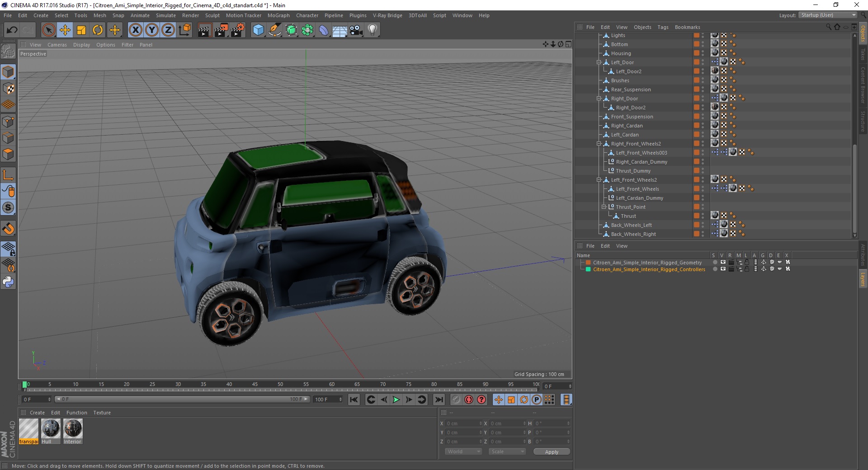Image resolution: width=868 pixels, height=470 pixels.
Task: Toggle the Y axis lock
Action: pos(152,30)
